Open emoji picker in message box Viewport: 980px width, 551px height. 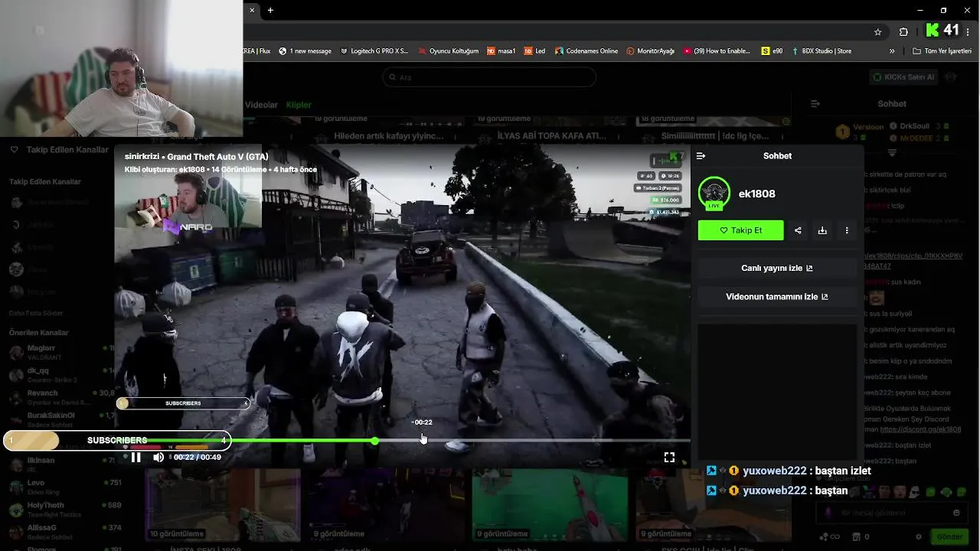(x=956, y=513)
